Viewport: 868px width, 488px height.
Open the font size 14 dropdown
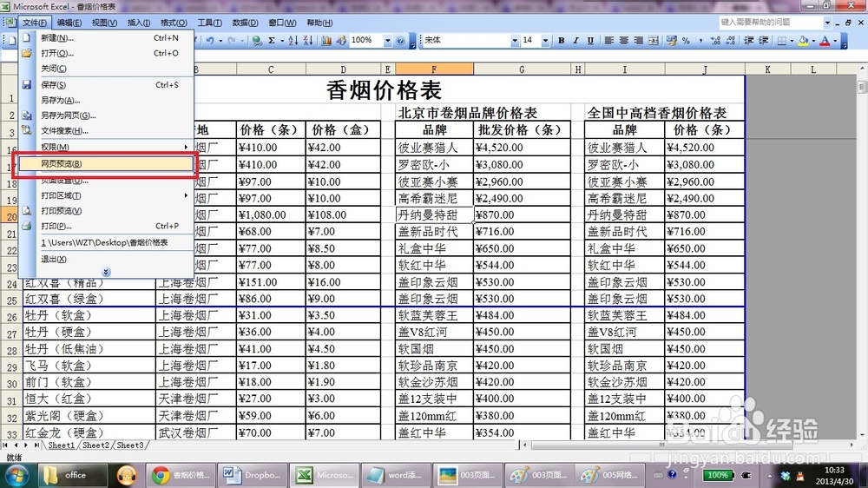coord(545,41)
